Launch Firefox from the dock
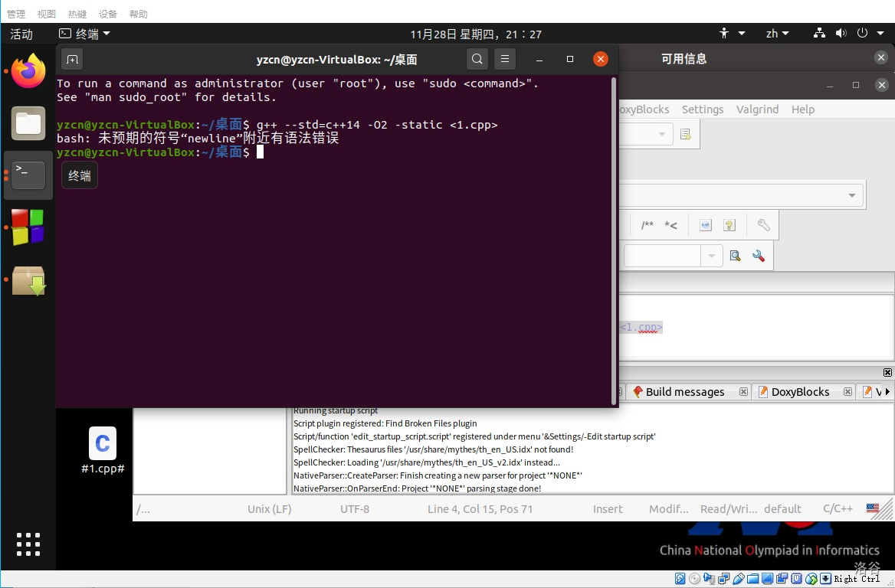 click(x=28, y=72)
